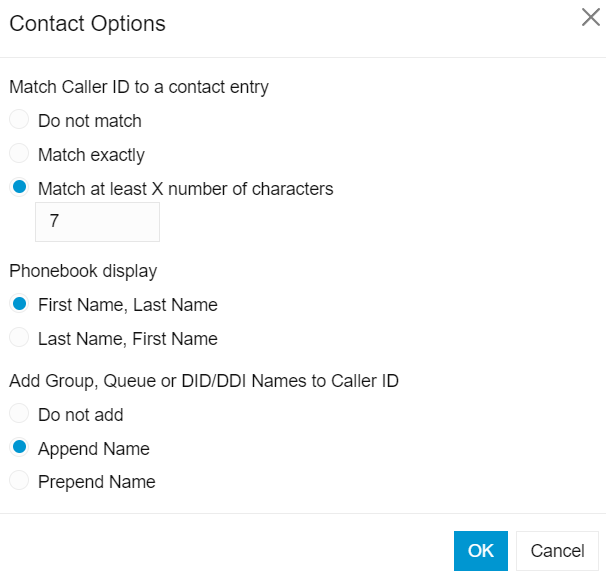Select the "Do not match" radio button
The width and height of the screenshot is (606, 579).
pos(19,119)
